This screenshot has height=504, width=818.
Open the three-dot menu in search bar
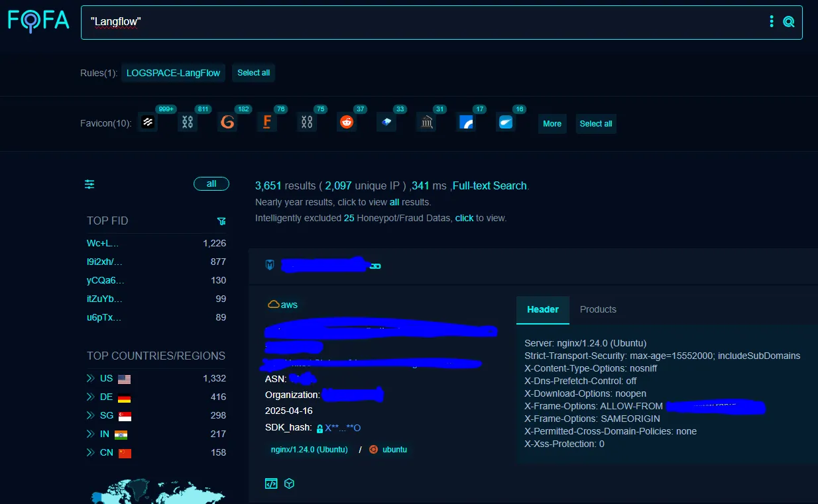[771, 21]
